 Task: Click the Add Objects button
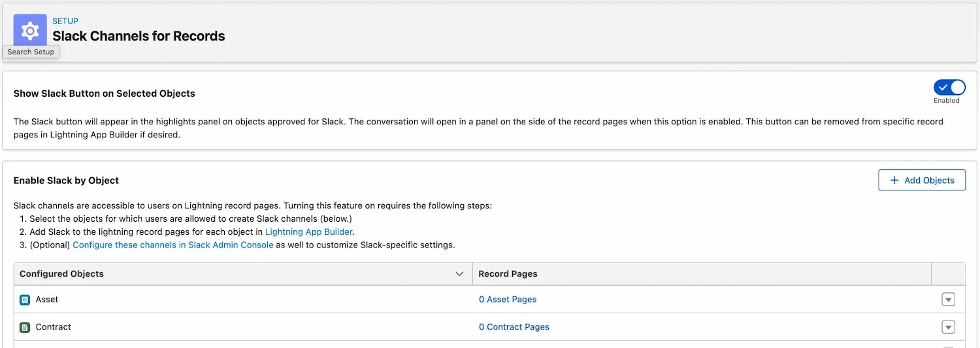pos(922,181)
